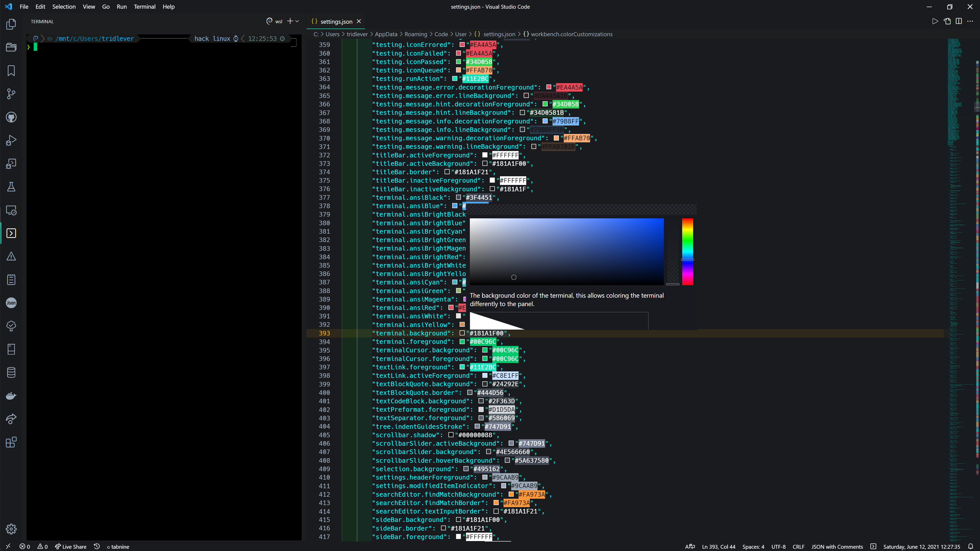
Task: Click the notifications bell in status bar
Action: (x=971, y=546)
